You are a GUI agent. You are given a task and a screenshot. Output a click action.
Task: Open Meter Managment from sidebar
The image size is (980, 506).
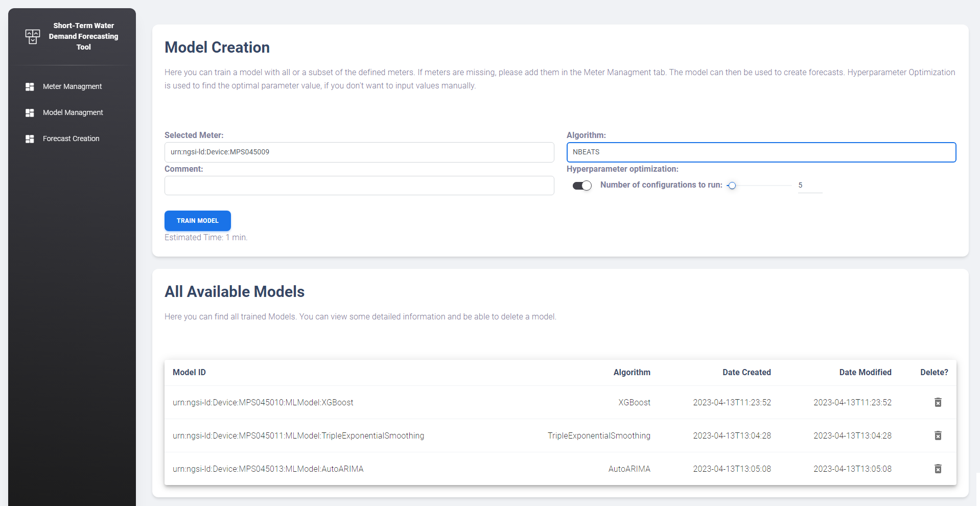coord(72,87)
